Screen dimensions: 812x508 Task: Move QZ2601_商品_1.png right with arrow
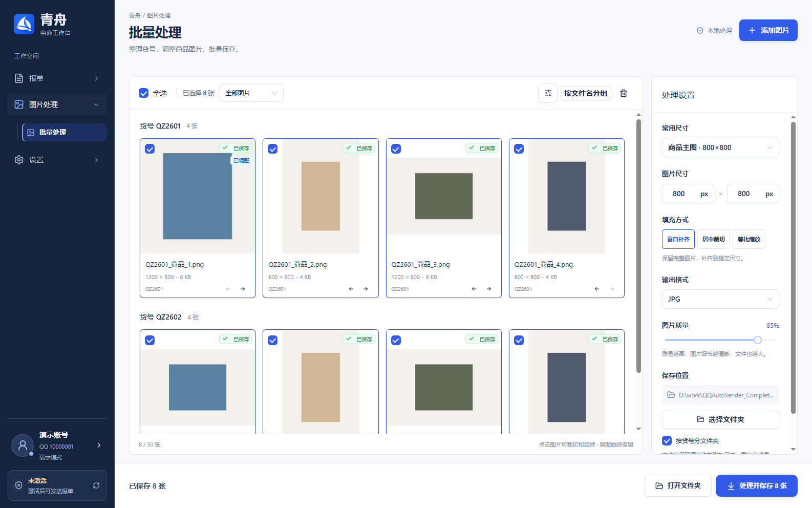243,289
